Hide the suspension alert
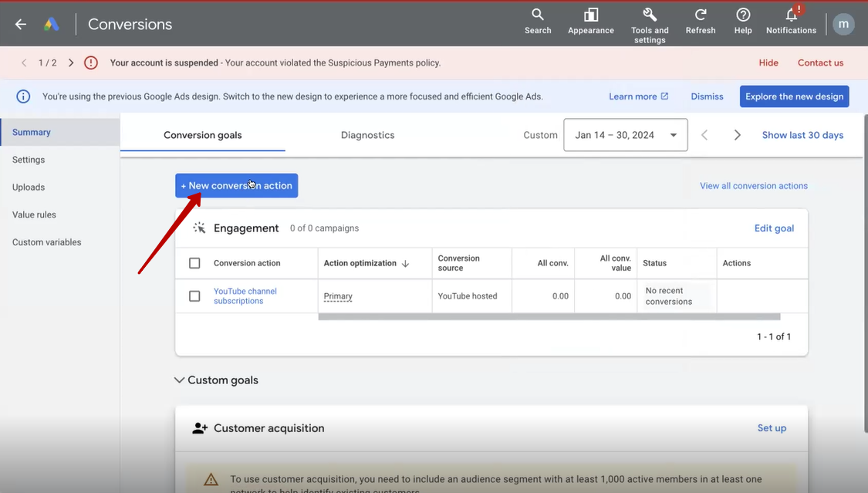The height and width of the screenshot is (493, 868). [768, 62]
